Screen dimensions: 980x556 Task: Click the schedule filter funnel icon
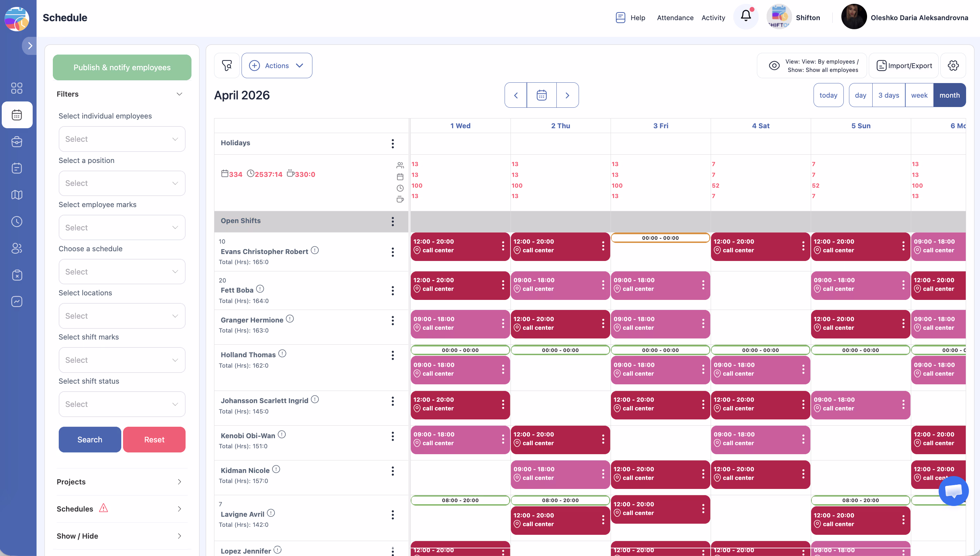pos(227,66)
